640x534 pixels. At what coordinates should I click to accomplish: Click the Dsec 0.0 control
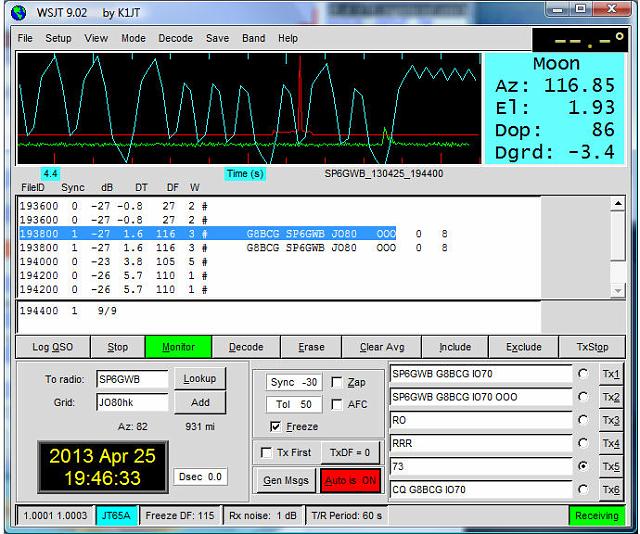pyautogui.click(x=200, y=477)
